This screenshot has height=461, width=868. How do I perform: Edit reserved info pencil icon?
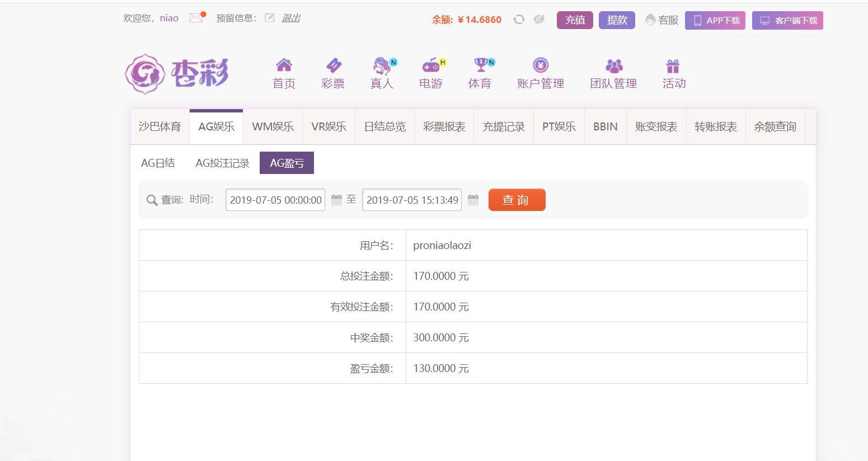[270, 18]
